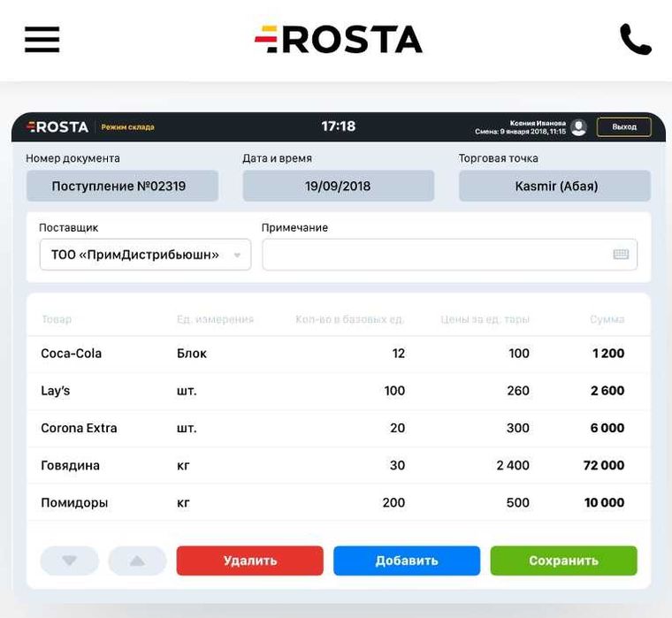Viewport: 672px width, 618px height.
Task: Click the Кол-во в базовых ед. header
Action: (x=350, y=319)
